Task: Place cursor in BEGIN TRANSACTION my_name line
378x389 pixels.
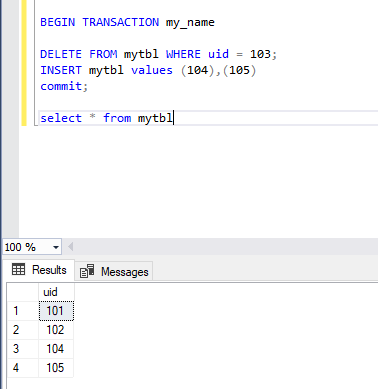Action: (x=127, y=22)
